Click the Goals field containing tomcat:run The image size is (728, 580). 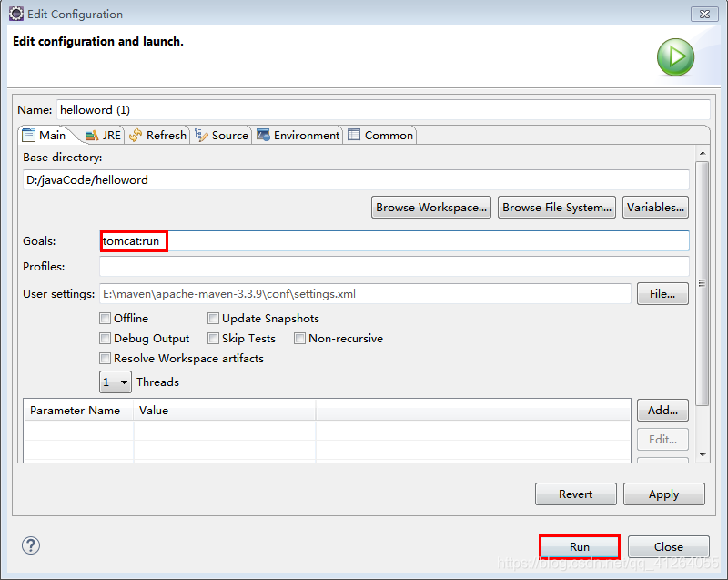tap(394, 241)
